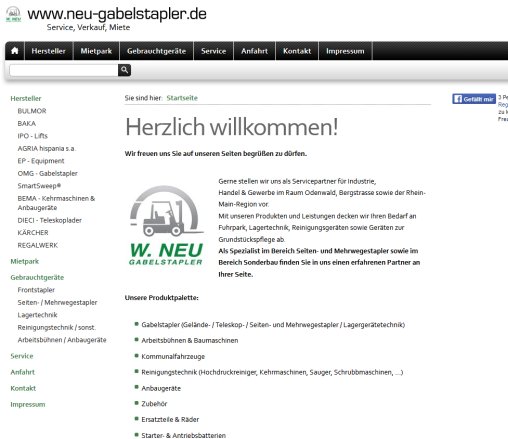Open Seiten- / Mehrwegestapler sidebar link
This screenshot has height=439, width=508.
(57, 302)
